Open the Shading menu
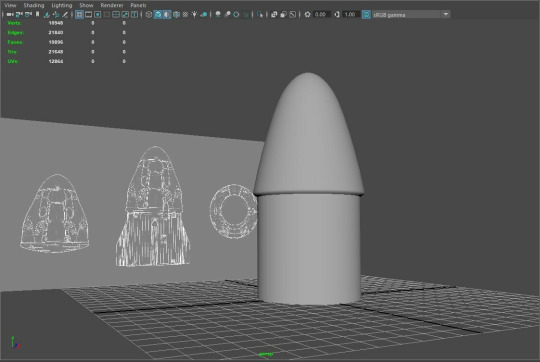Image resolution: width=540 pixels, height=362 pixels. click(x=34, y=5)
